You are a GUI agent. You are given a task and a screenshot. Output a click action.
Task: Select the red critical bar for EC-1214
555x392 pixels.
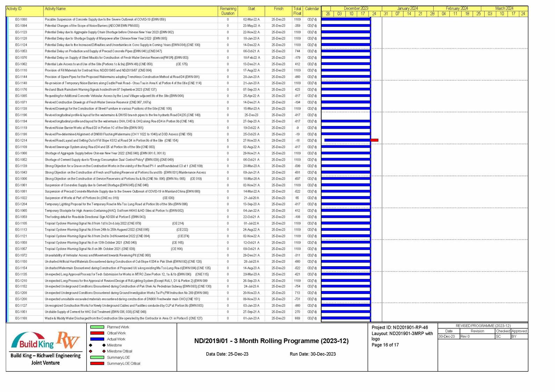(374, 140)
